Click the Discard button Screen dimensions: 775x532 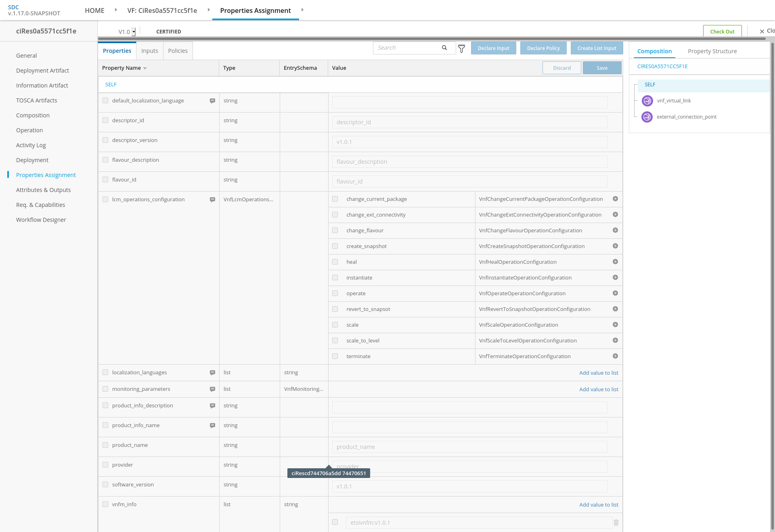point(562,68)
